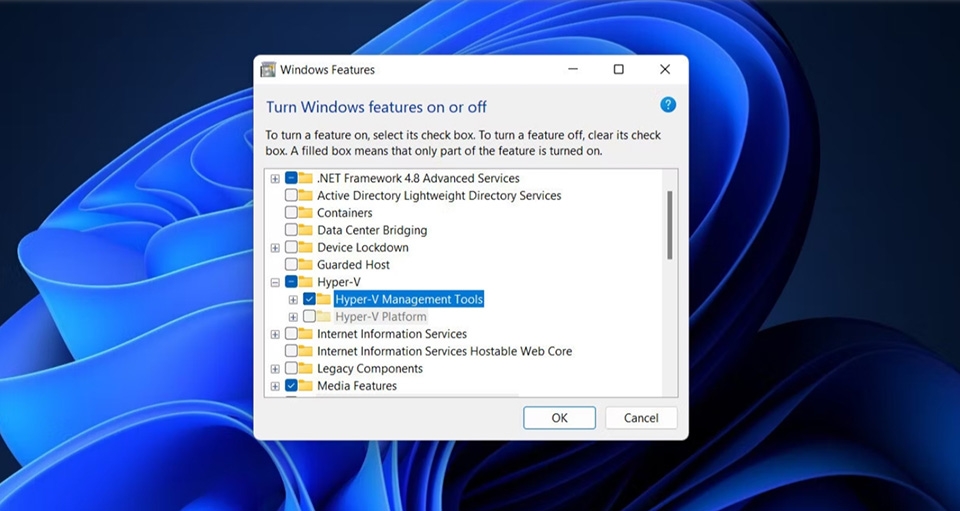Enable the Device Lockdown checkbox

point(291,248)
